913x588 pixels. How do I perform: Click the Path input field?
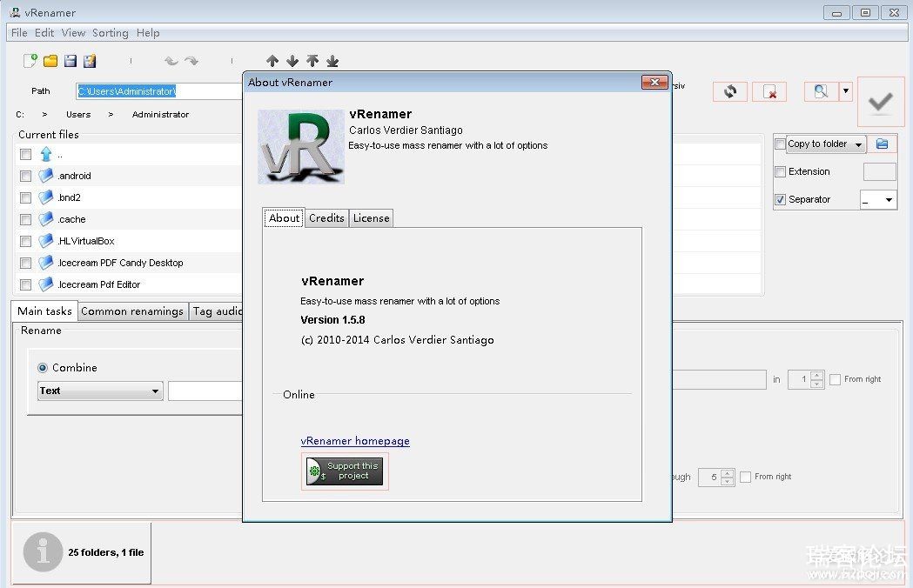159,90
